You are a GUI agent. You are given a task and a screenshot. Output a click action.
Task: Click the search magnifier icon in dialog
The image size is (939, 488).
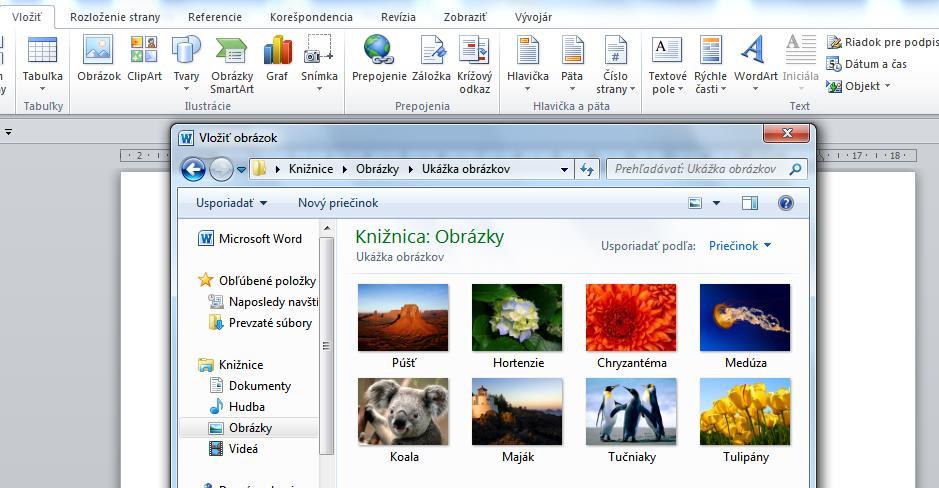[x=795, y=169]
